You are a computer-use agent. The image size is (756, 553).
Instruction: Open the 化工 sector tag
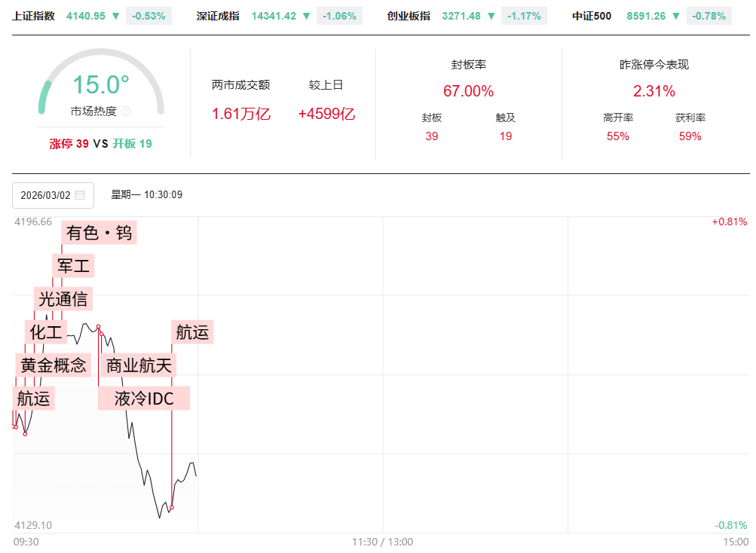click(x=46, y=331)
